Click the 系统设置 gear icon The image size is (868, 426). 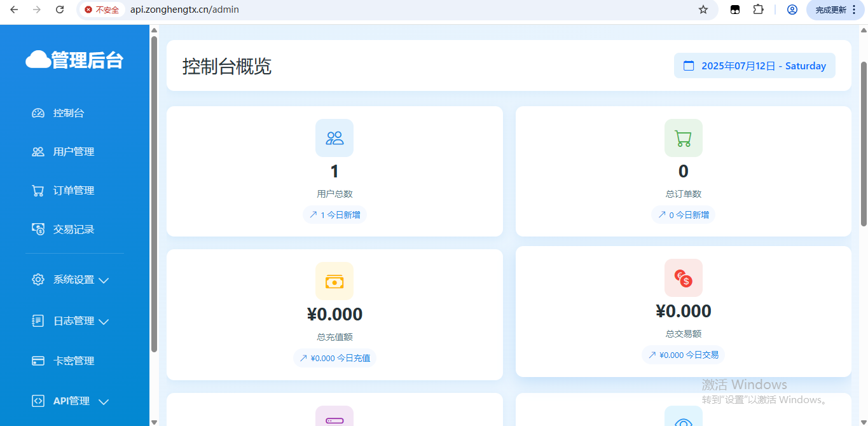click(38, 280)
